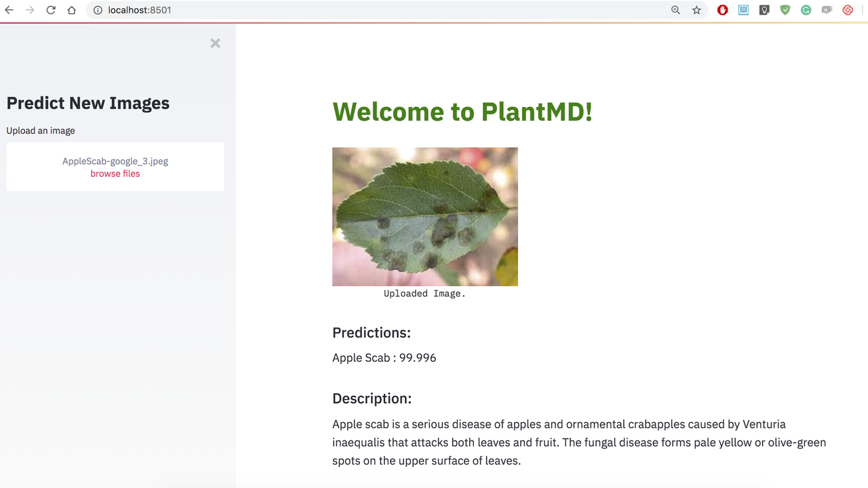Open the page zoom magnifier in address bar

675,9
